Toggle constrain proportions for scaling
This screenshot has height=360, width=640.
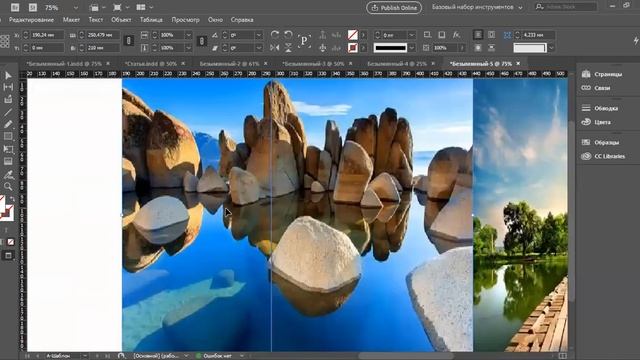202,41
